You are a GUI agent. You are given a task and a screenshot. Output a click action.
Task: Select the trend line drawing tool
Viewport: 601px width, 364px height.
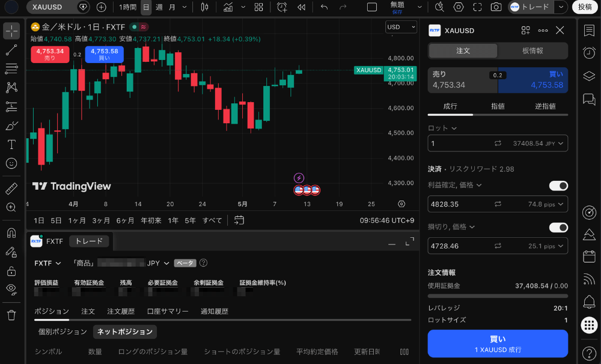pos(11,50)
